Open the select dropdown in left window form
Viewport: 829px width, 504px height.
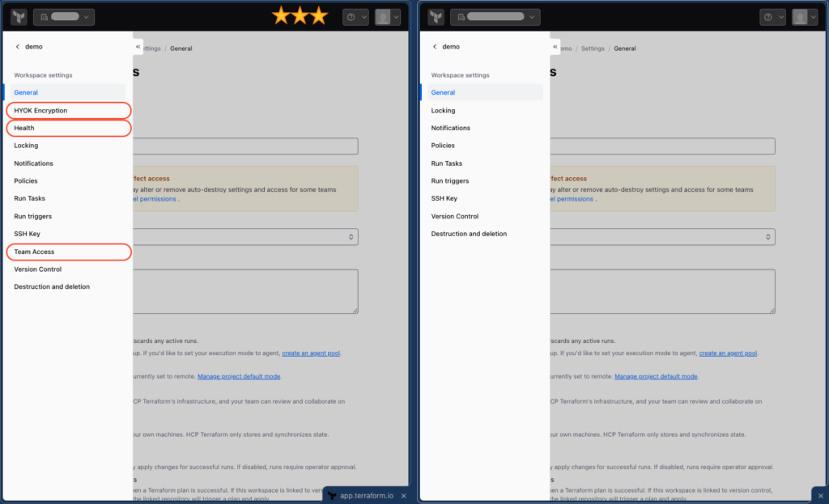point(245,237)
